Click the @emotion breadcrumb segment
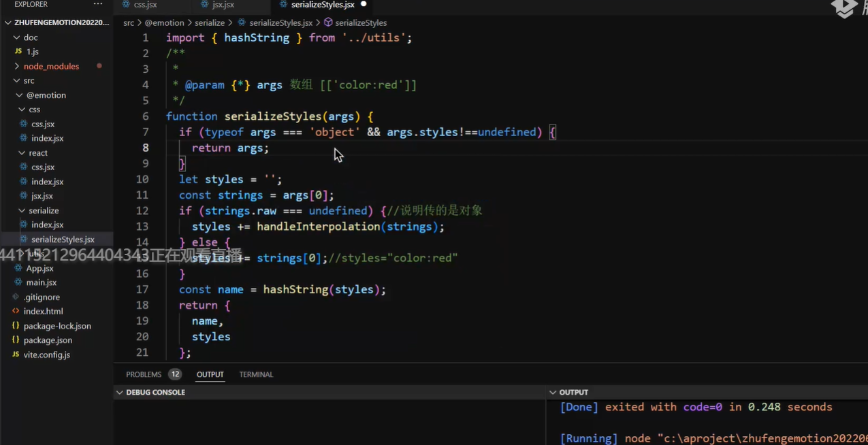Viewport: 868px width, 445px height. point(164,22)
